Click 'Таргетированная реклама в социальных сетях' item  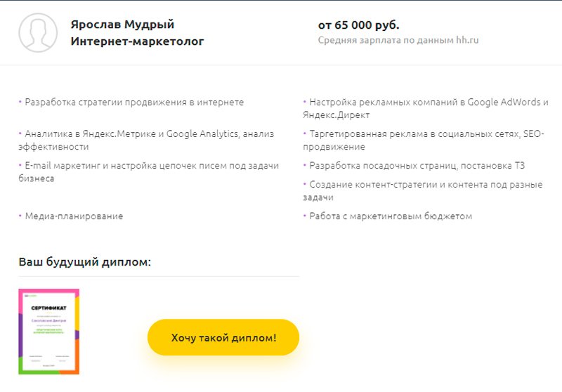coord(424,140)
